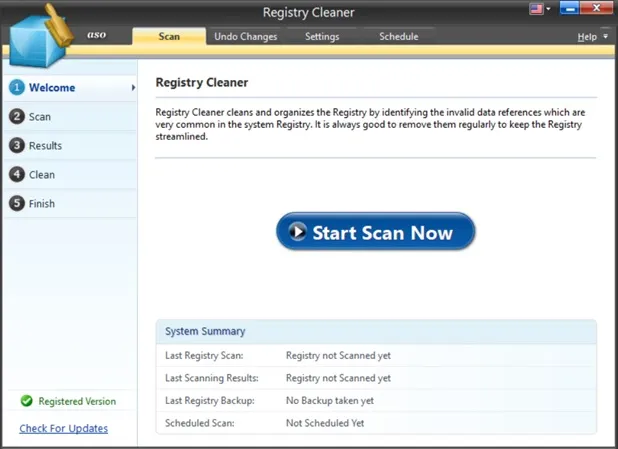Screen dimensions: 618x449
Task: Click the Last Registry Backup label
Action: [x=210, y=401]
